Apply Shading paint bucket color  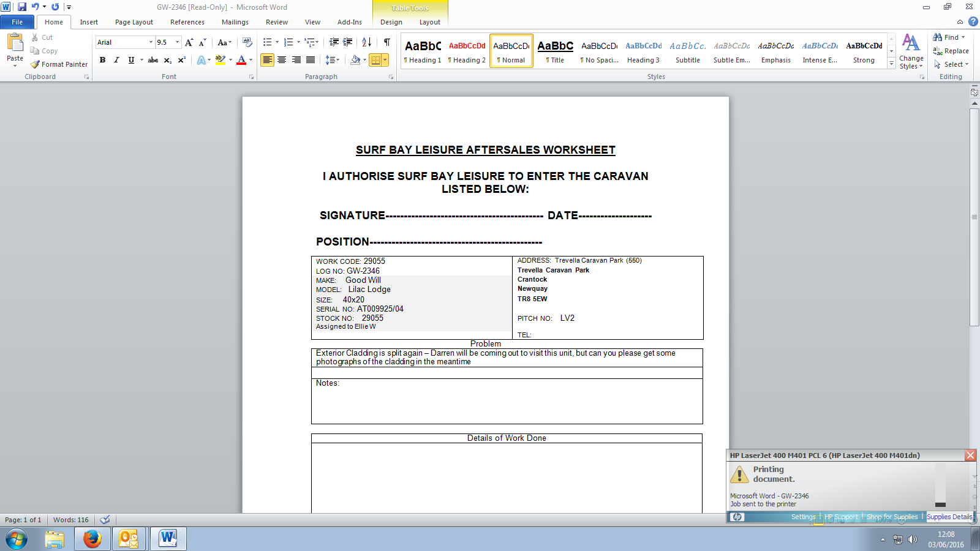(x=355, y=60)
